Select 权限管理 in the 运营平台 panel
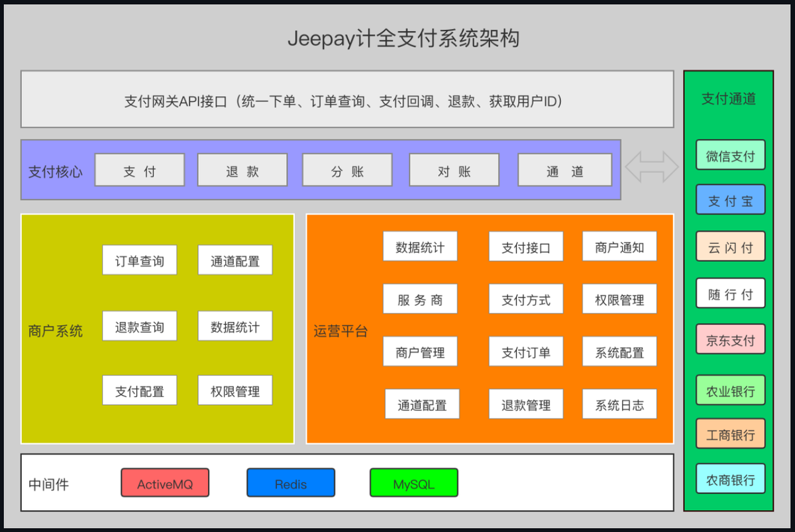 (x=619, y=299)
